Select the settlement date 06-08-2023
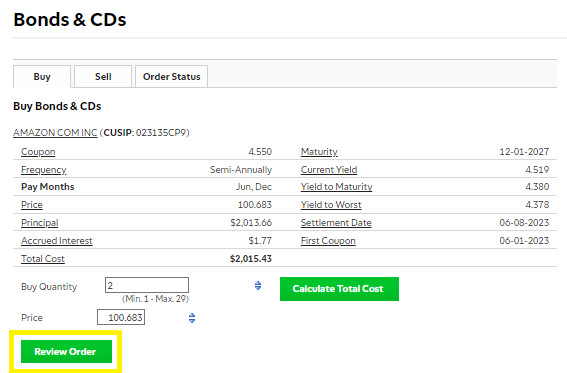The width and height of the screenshot is (567, 373). (524, 223)
